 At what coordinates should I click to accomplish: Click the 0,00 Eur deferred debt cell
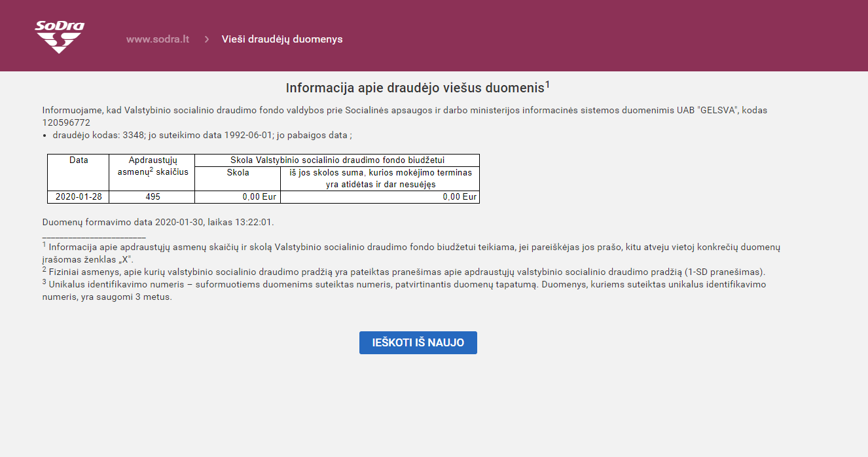coord(460,197)
